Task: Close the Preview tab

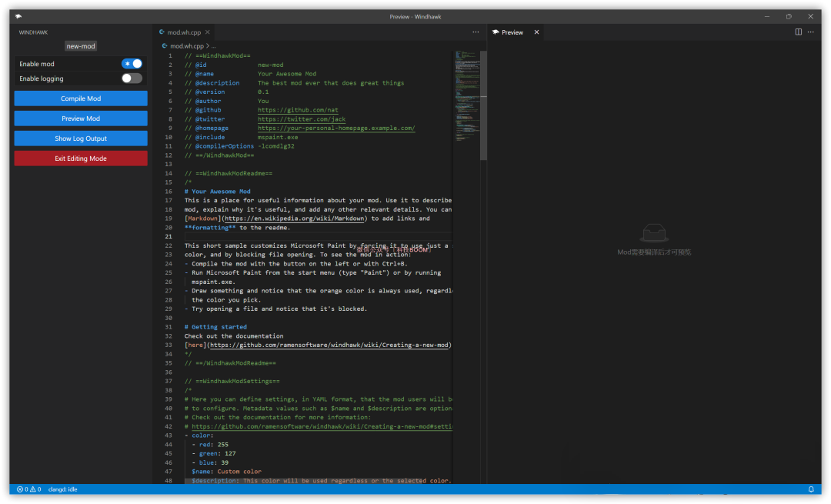Action: (x=536, y=32)
